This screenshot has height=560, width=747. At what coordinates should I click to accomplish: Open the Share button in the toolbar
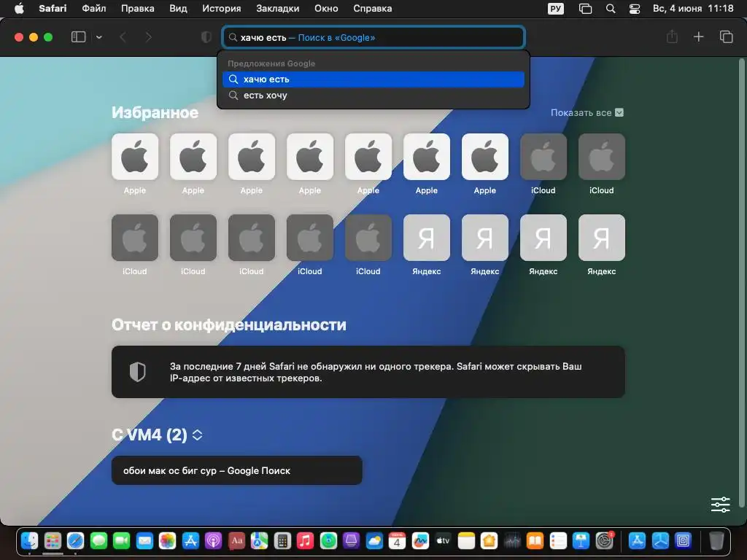coord(672,36)
